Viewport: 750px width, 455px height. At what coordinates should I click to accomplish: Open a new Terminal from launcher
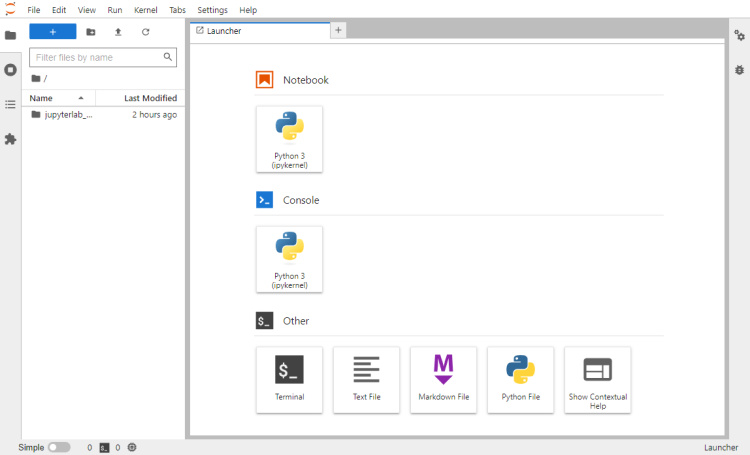289,379
